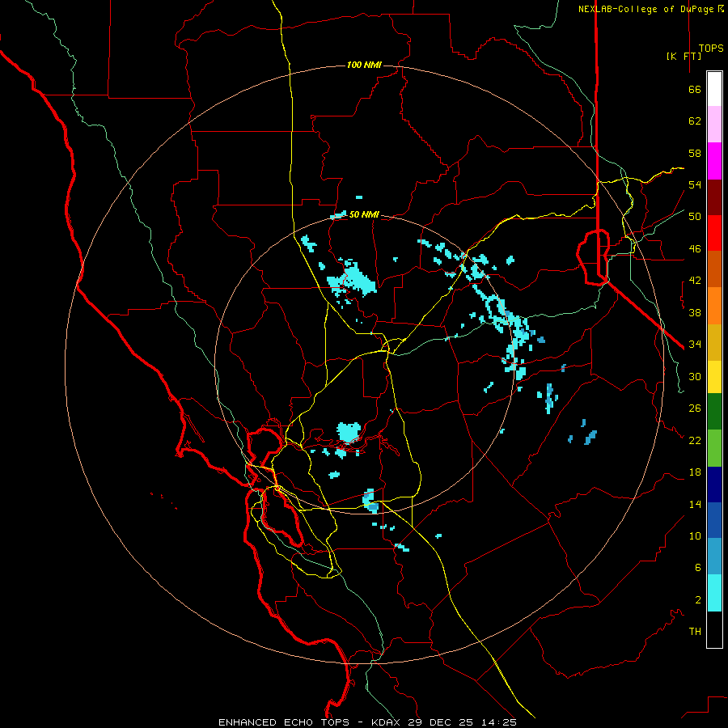Select the bright red 50 kft swatch
The width and height of the screenshot is (728, 728).
coord(714,233)
